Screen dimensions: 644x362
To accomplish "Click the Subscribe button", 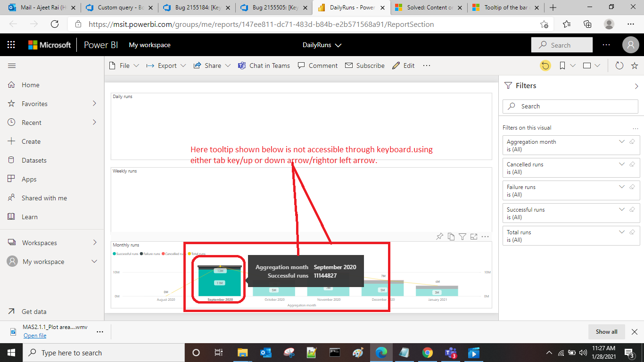I will (365, 66).
